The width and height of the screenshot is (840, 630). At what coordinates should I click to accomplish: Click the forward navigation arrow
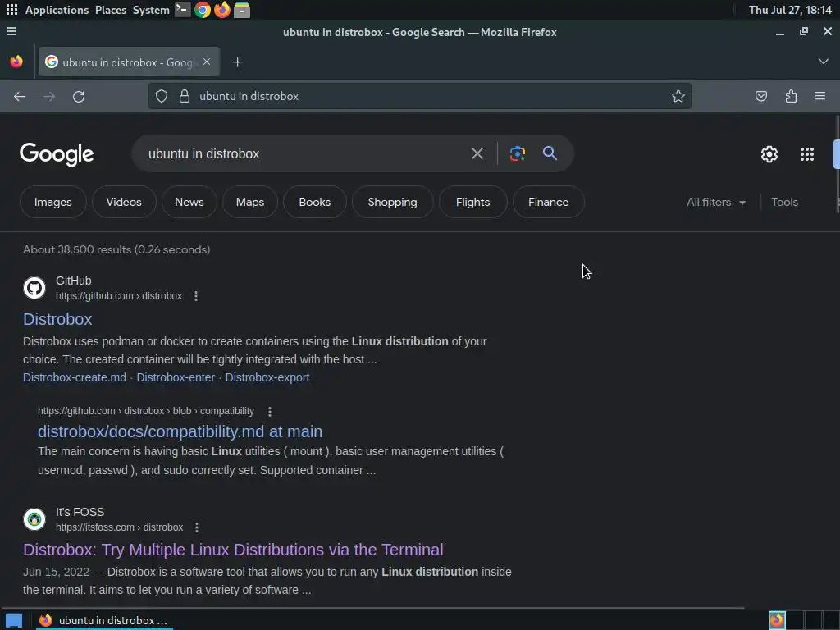click(x=49, y=97)
